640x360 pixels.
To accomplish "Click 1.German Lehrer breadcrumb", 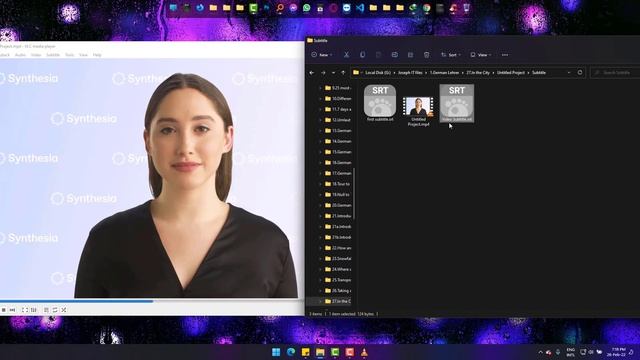I will [x=444, y=73].
